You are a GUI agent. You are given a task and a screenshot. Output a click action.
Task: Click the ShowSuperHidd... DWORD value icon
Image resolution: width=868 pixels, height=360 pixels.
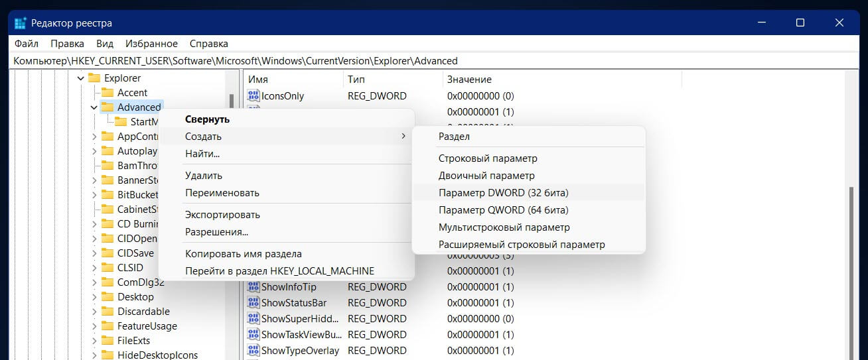click(253, 319)
